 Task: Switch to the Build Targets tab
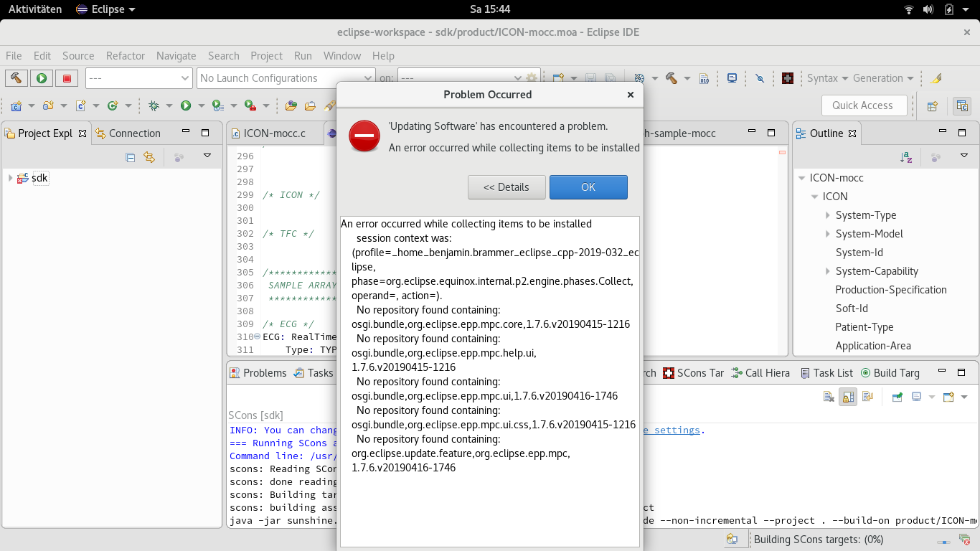890,373
